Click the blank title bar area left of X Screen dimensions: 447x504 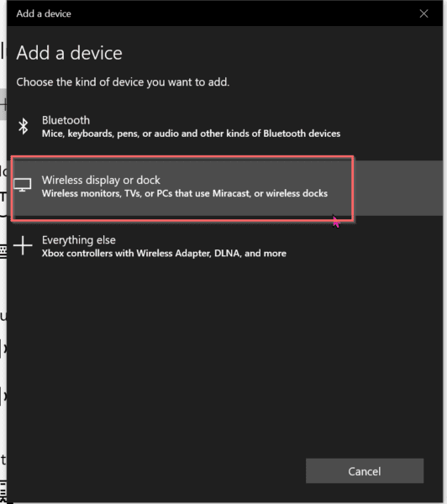[x=245, y=13]
